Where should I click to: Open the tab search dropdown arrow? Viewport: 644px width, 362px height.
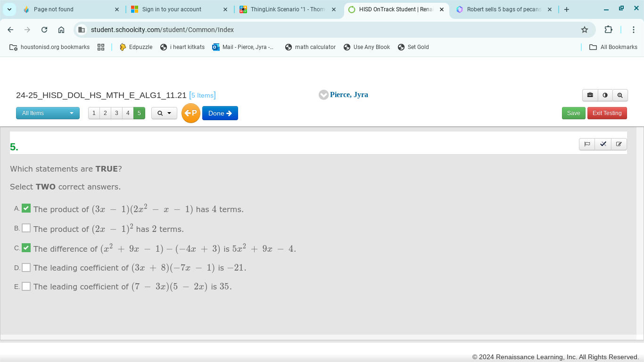click(9, 9)
